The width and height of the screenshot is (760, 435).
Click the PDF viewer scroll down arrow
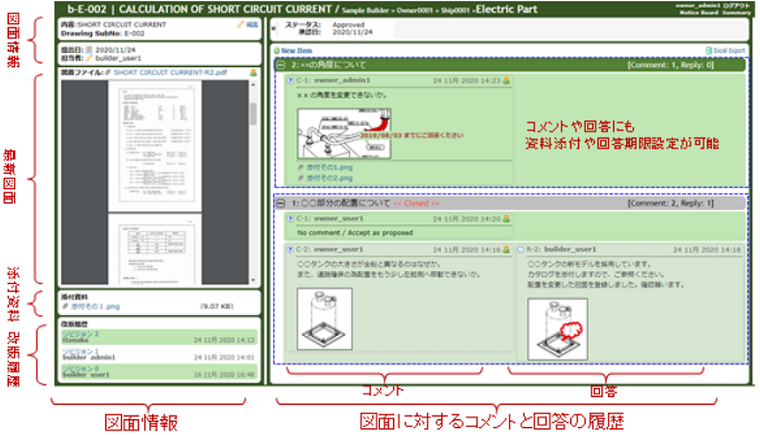tap(253, 280)
